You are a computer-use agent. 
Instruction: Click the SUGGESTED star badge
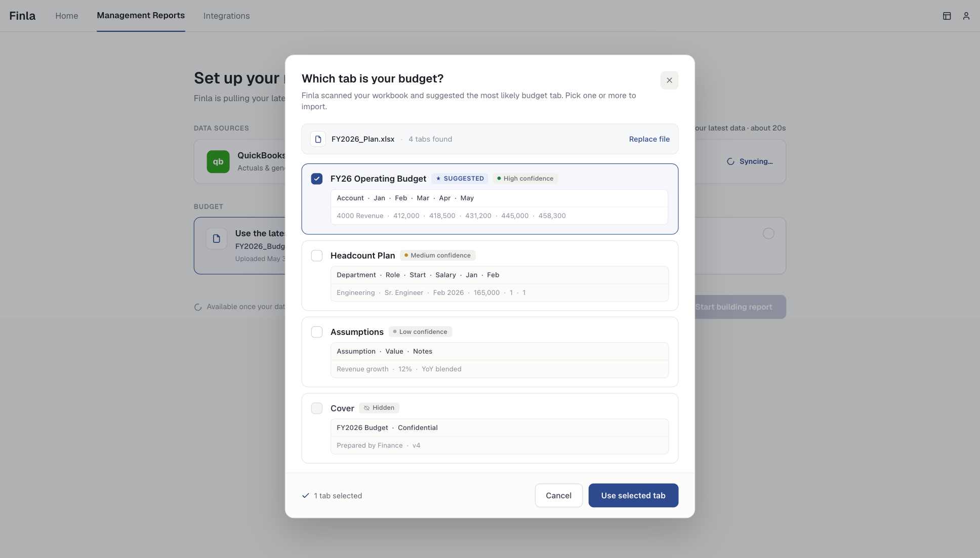click(x=460, y=179)
